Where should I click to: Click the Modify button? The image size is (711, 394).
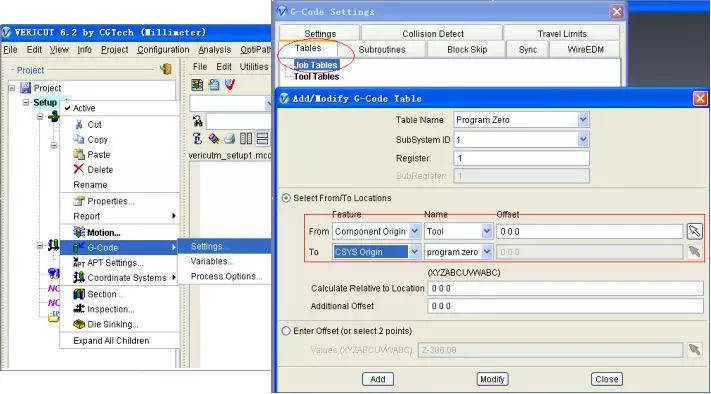tap(492, 379)
